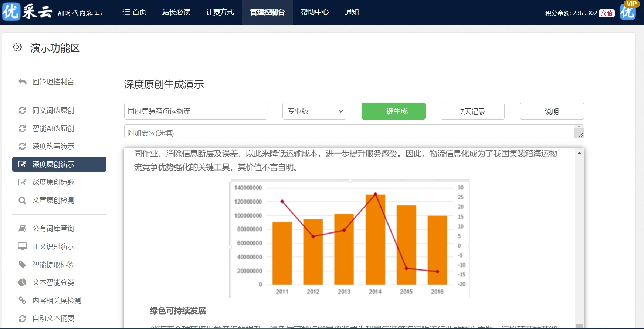This screenshot has width=644, height=329.
Task: Click the red 充值 recharge link
Action: point(607,13)
